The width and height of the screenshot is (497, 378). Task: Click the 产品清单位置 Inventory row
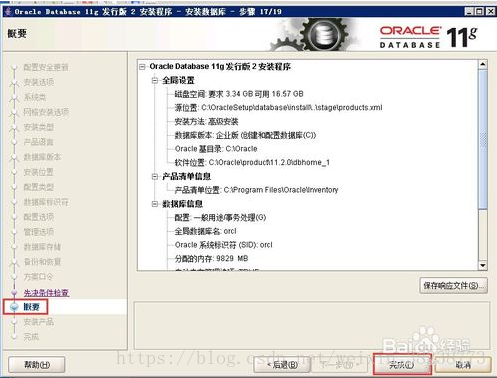click(256, 190)
